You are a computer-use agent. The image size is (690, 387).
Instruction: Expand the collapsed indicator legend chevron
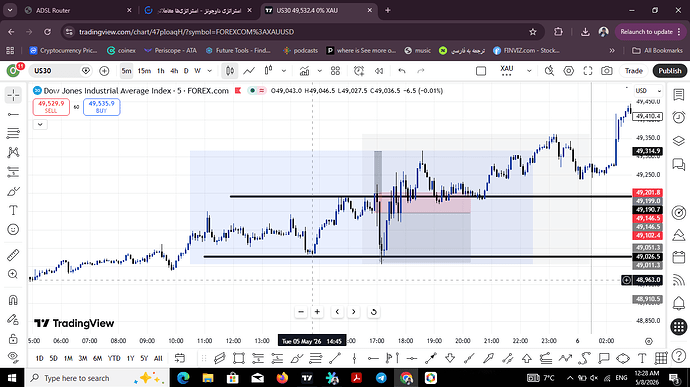(x=40, y=125)
